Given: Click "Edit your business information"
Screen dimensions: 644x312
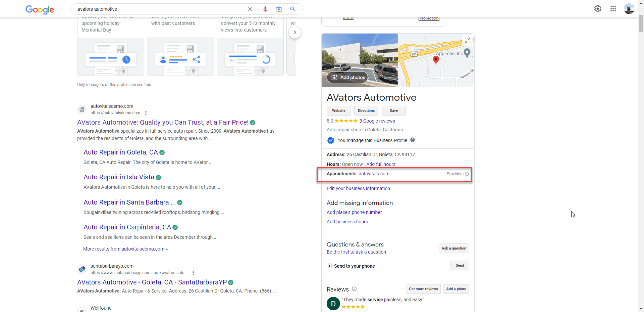Looking at the screenshot, I should [358, 188].
